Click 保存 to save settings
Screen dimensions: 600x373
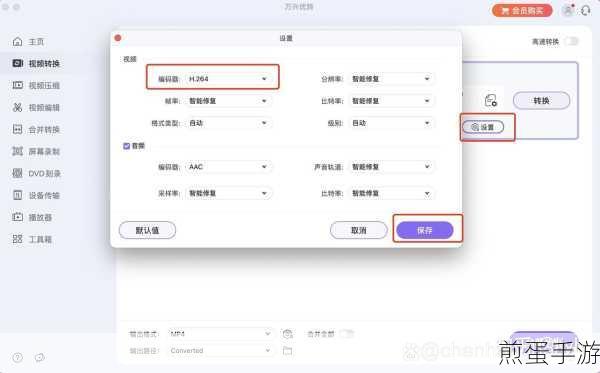(425, 230)
